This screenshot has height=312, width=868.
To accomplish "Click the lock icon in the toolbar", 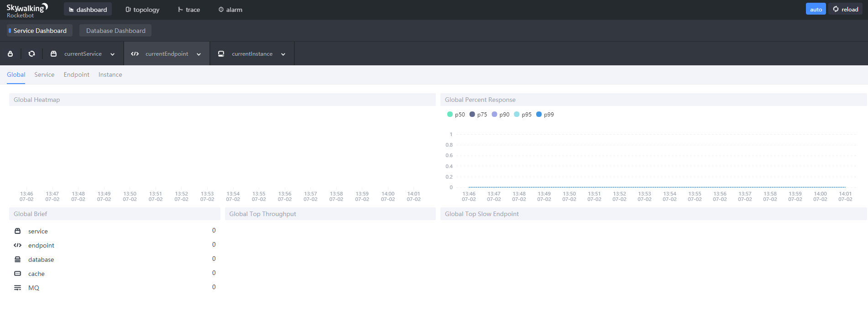I will 10,53.
